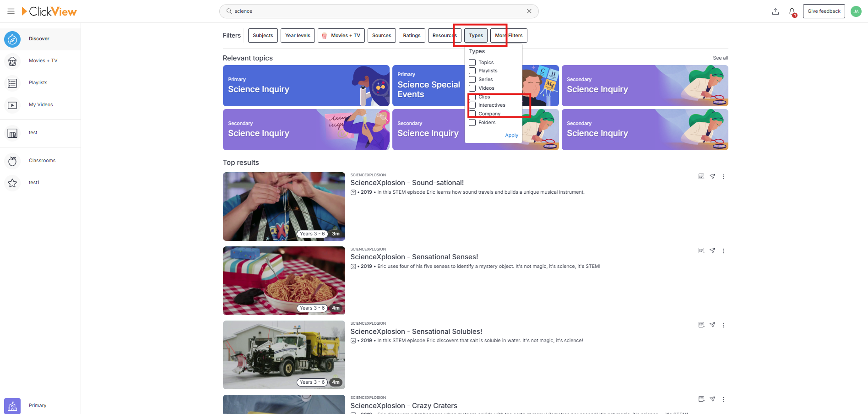This screenshot has width=868, height=414.
Task: Go to My Videos in sidebar
Action: click(40, 105)
